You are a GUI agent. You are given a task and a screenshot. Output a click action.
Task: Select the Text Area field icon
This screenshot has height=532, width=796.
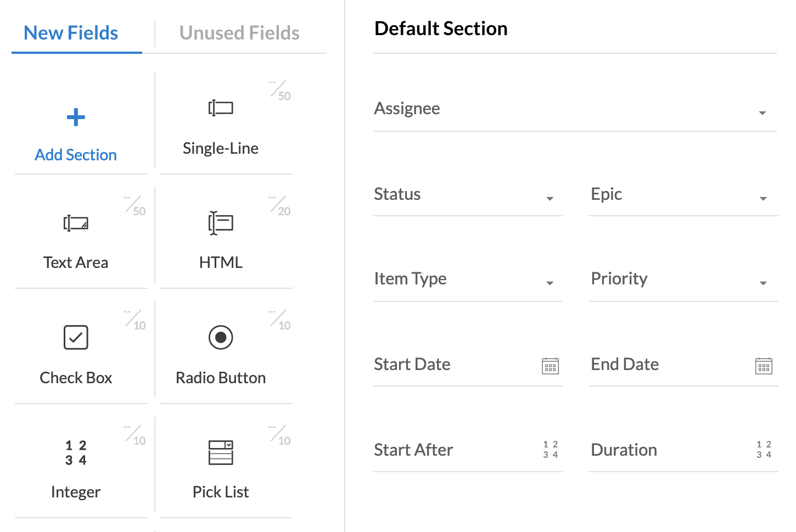pyautogui.click(x=76, y=223)
